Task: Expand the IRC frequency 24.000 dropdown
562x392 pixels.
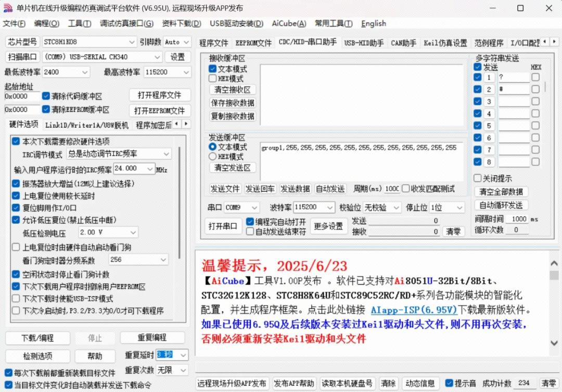Action: [149, 169]
